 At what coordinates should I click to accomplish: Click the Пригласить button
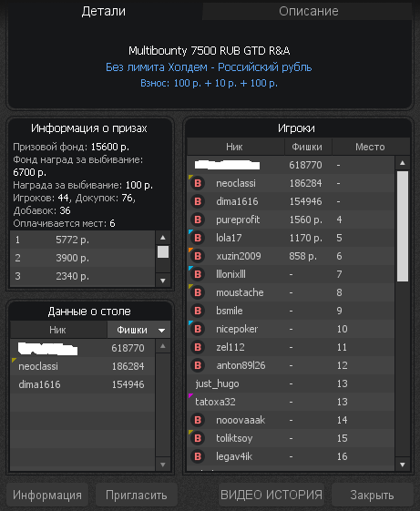pyautogui.click(x=137, y=495)
